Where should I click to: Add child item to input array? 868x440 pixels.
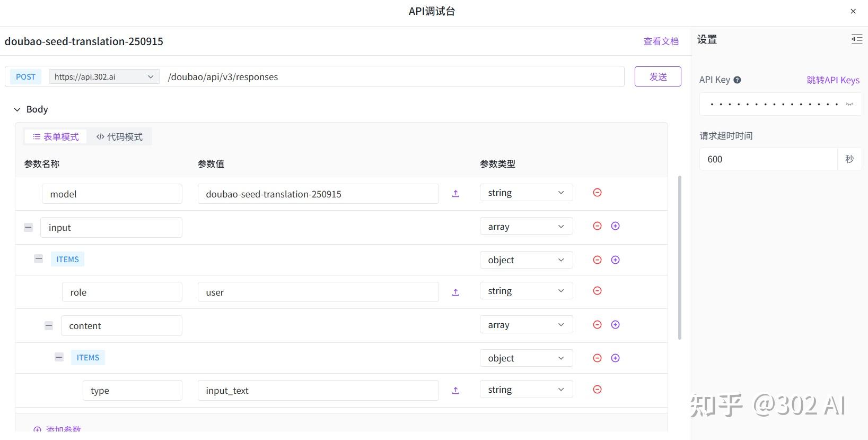coord(615,226)
